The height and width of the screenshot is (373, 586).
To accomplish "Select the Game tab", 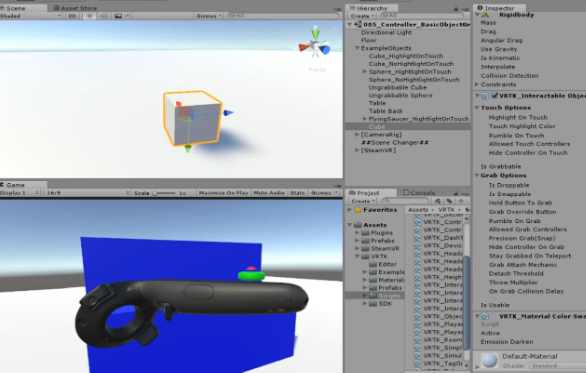I will point(15,185).
